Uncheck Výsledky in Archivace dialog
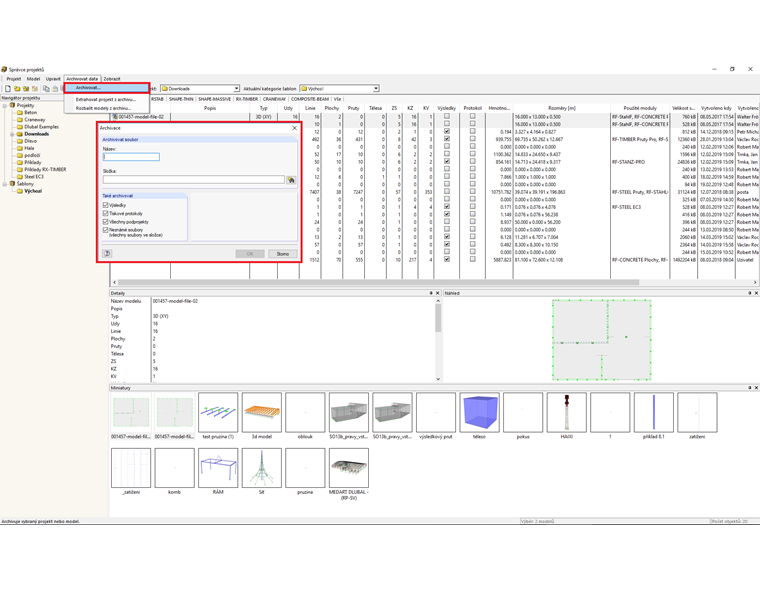Screen dimensions: 760x591 pyautogui.click(x=106, y=205)
